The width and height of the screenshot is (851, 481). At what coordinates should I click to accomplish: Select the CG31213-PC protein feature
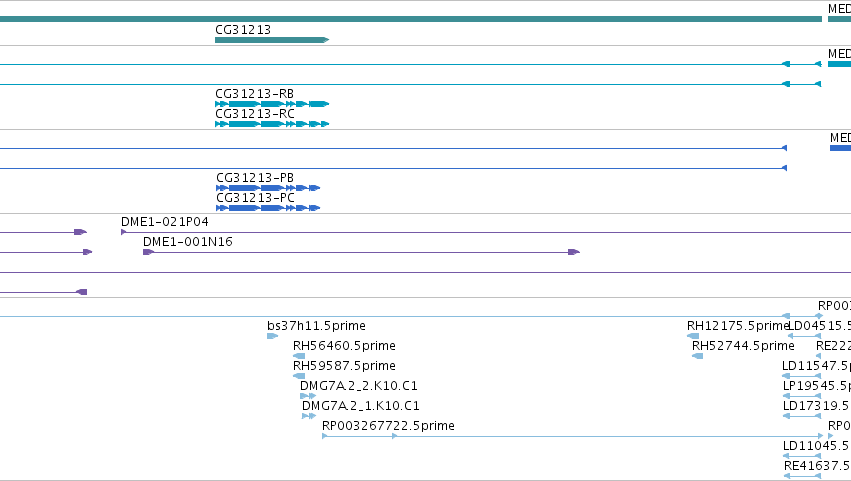tap(268, 208)
